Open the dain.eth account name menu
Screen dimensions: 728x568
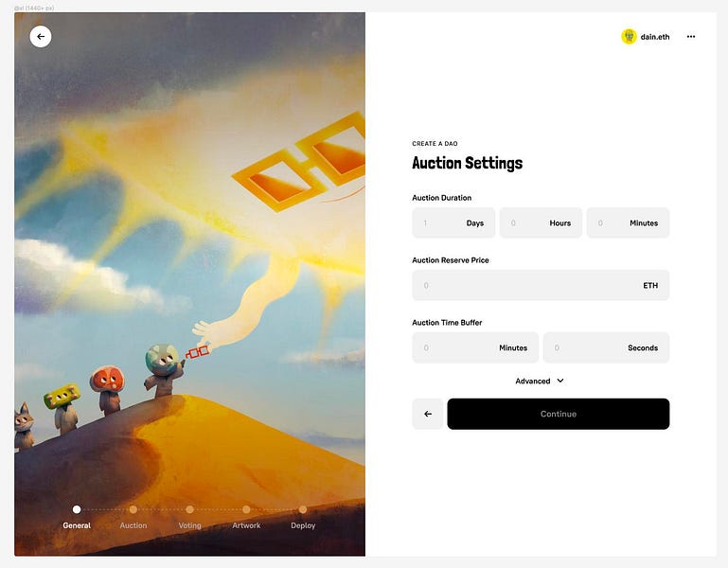coord(655,37)
